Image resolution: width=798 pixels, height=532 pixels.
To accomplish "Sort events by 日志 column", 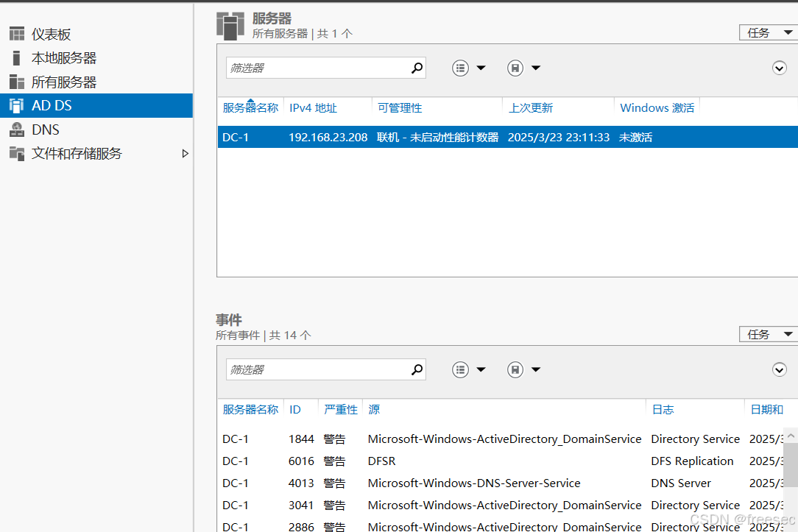I will point(663,409).
